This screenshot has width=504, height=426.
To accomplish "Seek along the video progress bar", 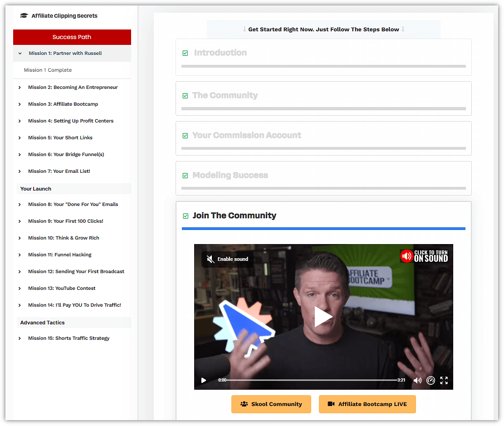I will tap(312, 380).
